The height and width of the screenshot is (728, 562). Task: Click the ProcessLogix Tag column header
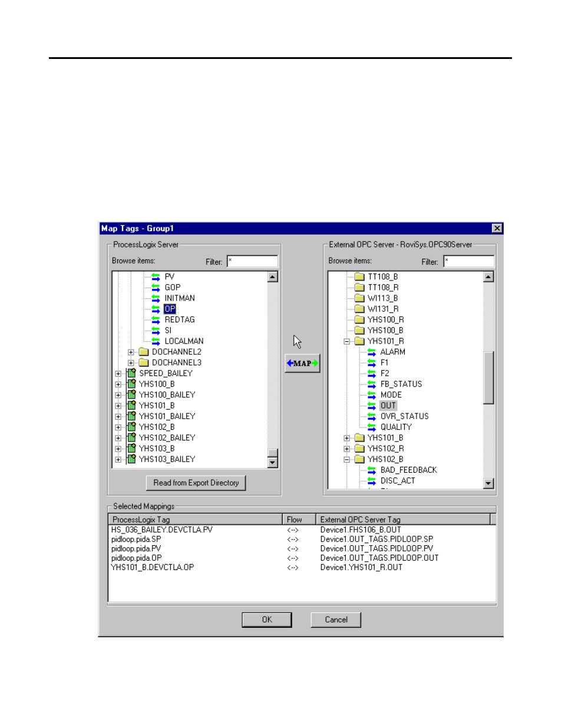pyautogui.click(x=196, y=519)
